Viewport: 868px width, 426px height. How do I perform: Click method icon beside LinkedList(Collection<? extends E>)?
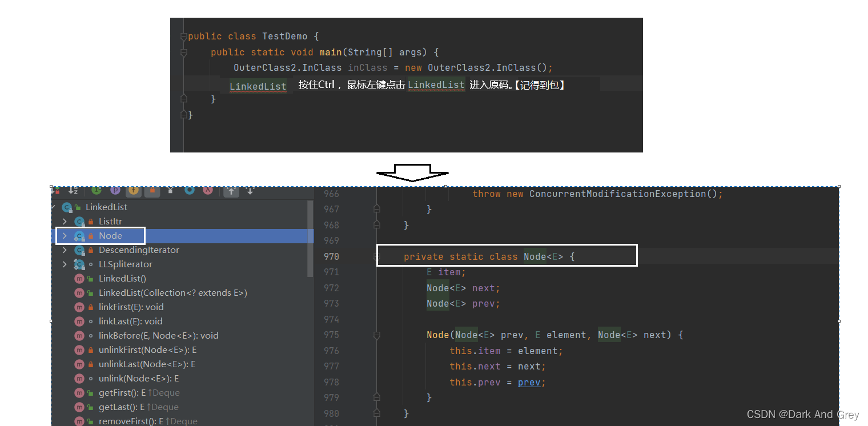click(x=79, y=293)
